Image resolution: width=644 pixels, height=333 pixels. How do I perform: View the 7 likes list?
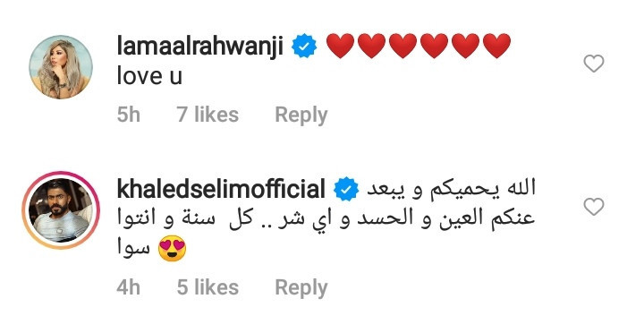(x=208, y=115)
